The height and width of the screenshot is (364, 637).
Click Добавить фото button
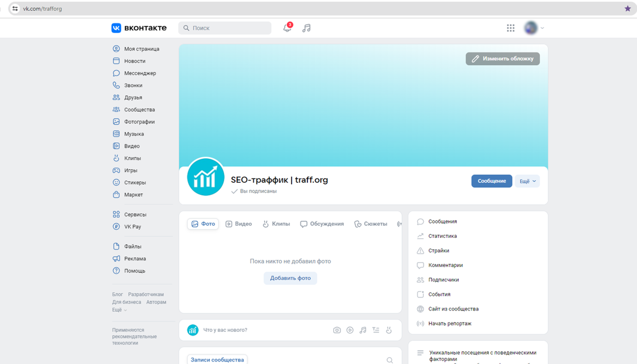coord(290,278)
